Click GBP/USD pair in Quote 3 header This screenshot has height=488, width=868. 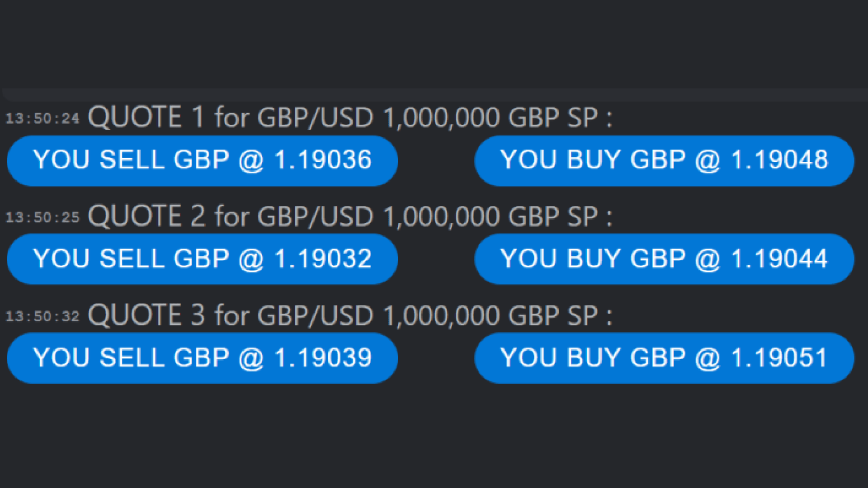pyautogui.click(x=315, y=315)
